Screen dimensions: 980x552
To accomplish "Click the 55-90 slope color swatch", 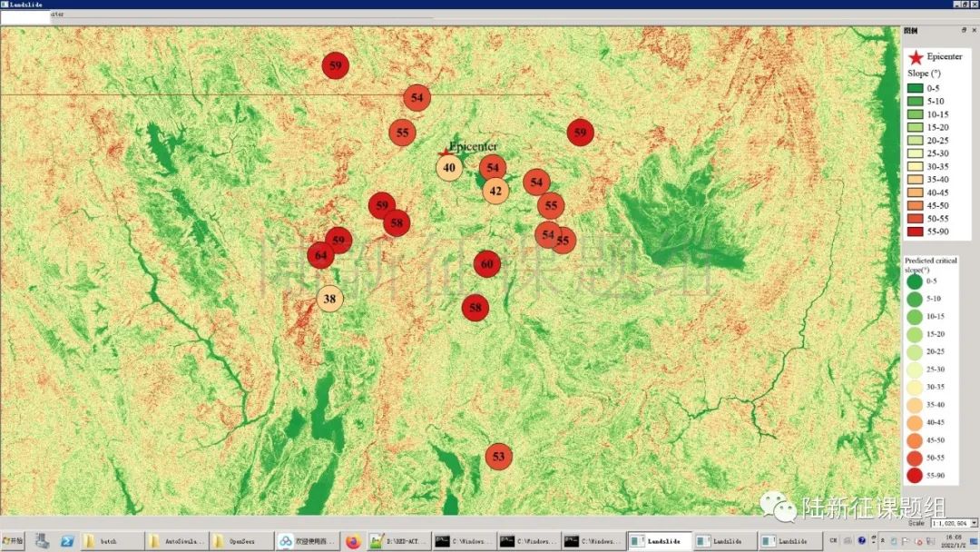I will 915,232.
